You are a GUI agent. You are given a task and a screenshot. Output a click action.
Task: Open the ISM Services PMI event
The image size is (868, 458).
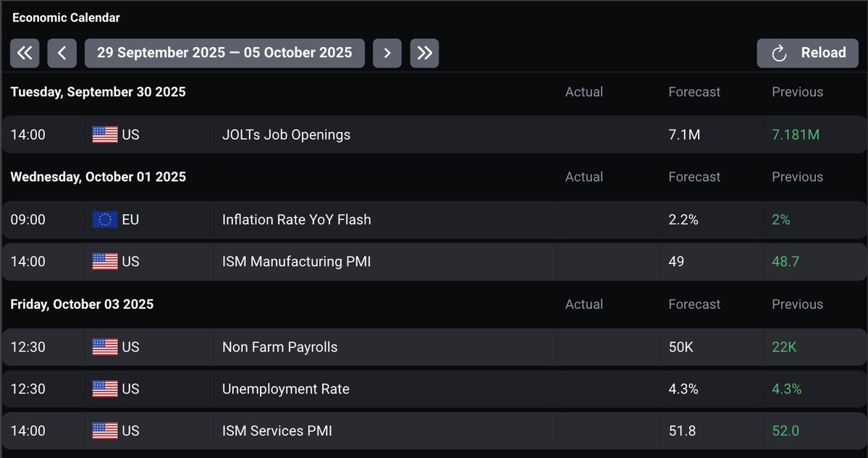(277, 431)
